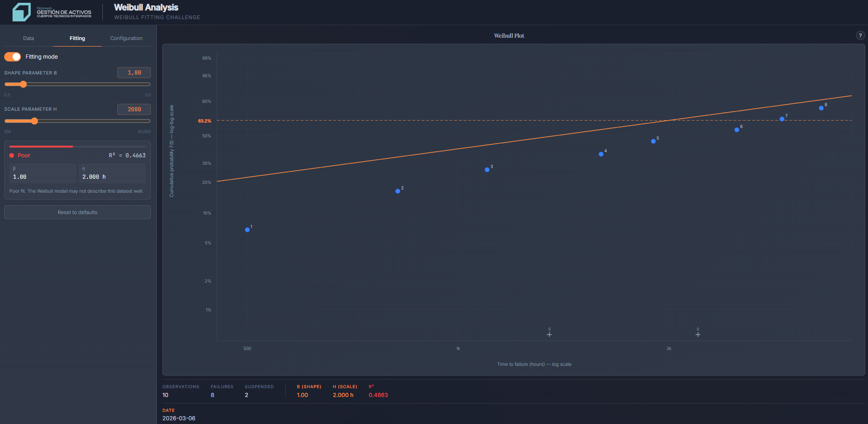
Task: Switch to the Data tab
Action: point(28,38)
